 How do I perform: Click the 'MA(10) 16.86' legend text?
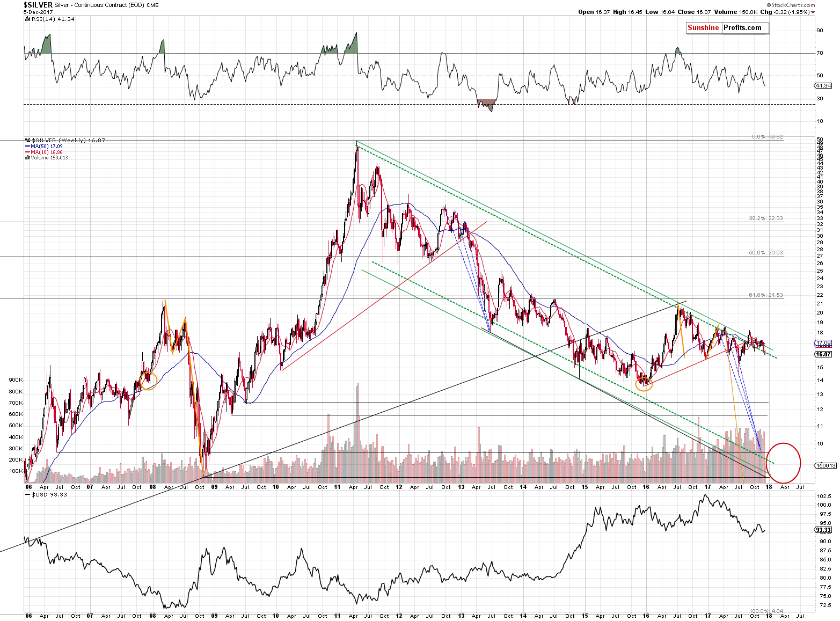tap(46, 152)
